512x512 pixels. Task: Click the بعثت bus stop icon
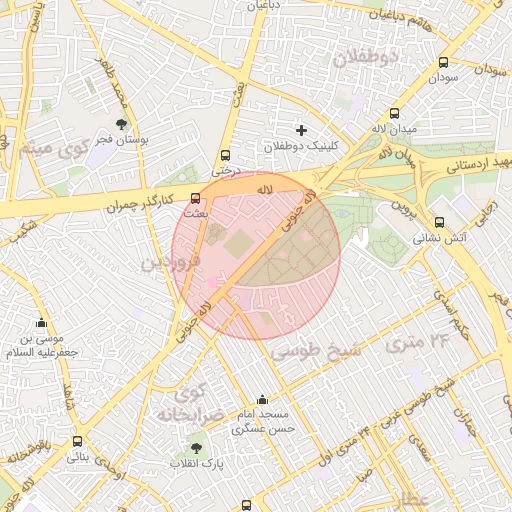click(x=196, y=199)
